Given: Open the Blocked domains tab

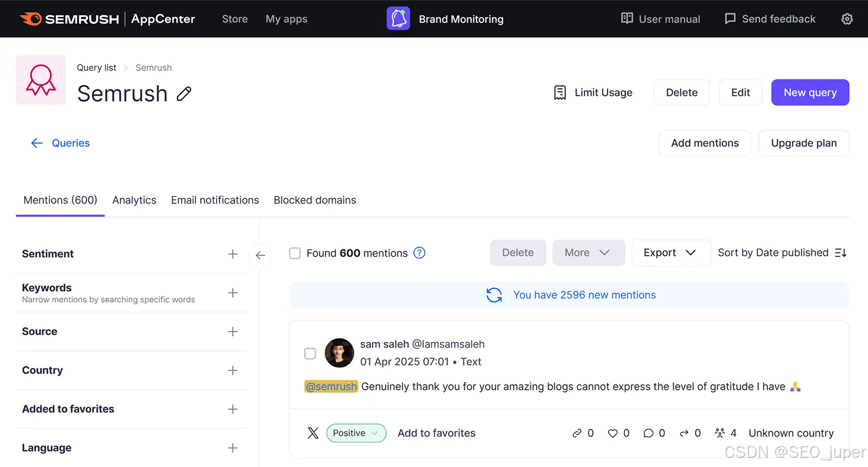Looking at the screenshot, I should point(315,200).
